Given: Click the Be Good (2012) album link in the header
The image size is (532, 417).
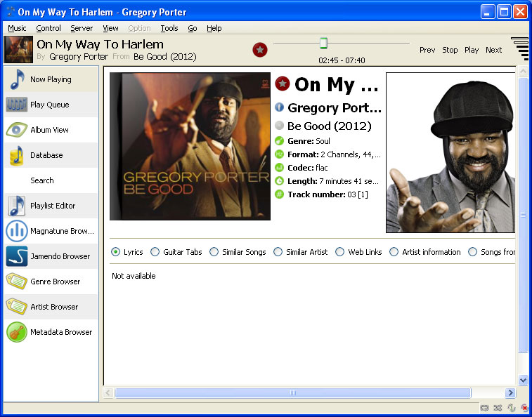Looking at the screenshot, I should (165, 57).
